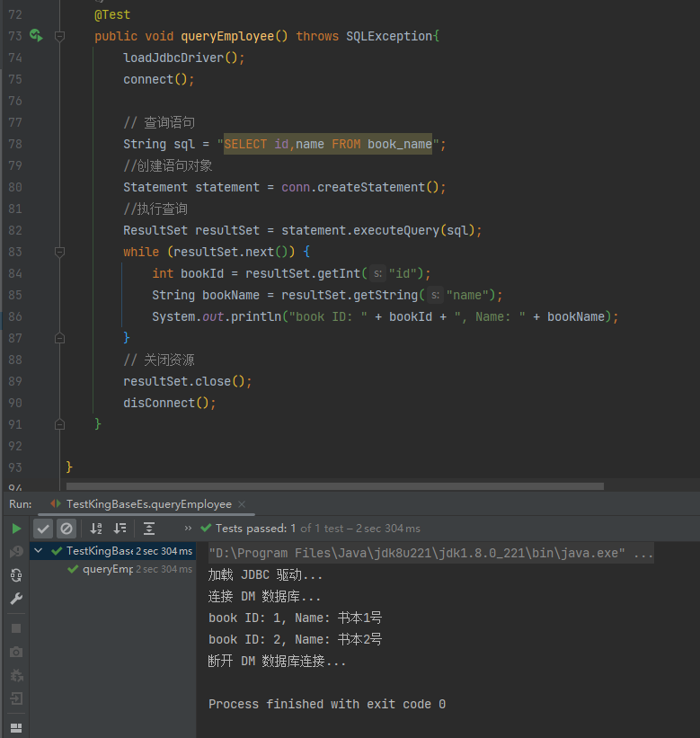Viewport: 700px width, 738px height.
Task: Click the Stop process square icon
Action: (16, 628)
